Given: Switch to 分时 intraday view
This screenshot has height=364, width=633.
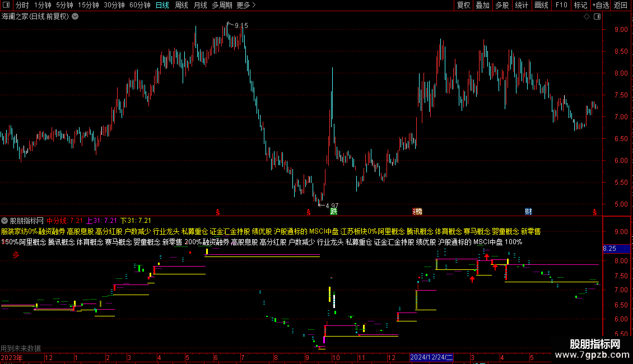Looking at the screenshot, I should click(x=22, y=5).
